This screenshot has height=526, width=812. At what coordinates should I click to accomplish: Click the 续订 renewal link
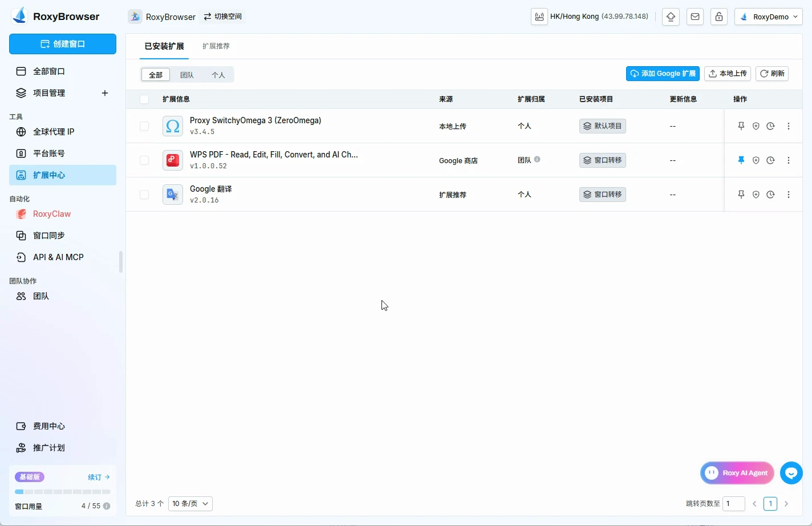[99, 477]
